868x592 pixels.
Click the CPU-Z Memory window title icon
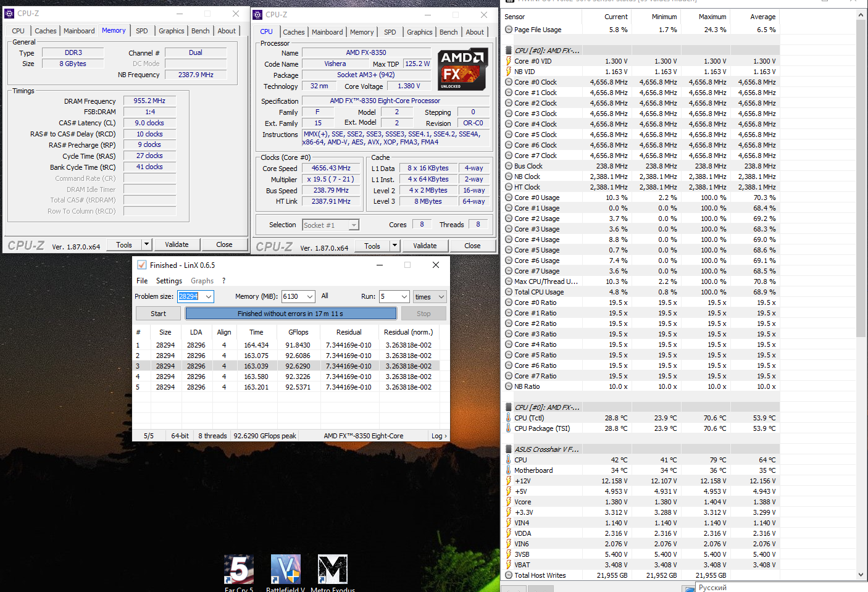10,13
